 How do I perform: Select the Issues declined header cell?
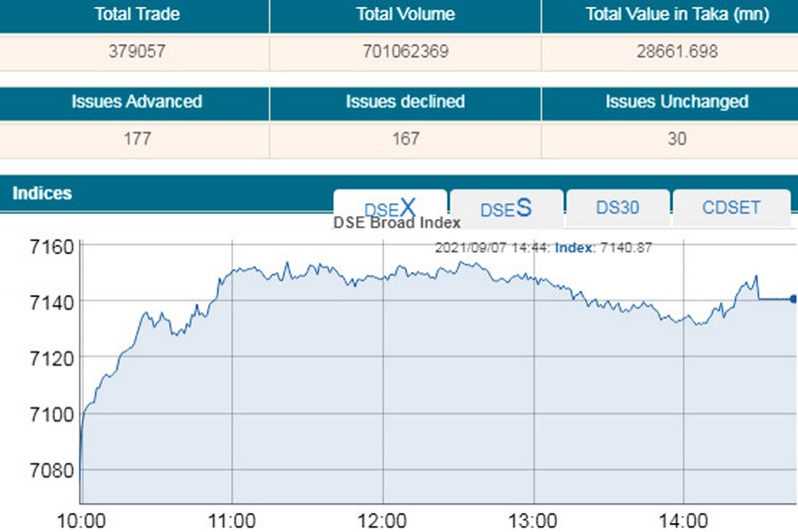click(x=405, y=102)
